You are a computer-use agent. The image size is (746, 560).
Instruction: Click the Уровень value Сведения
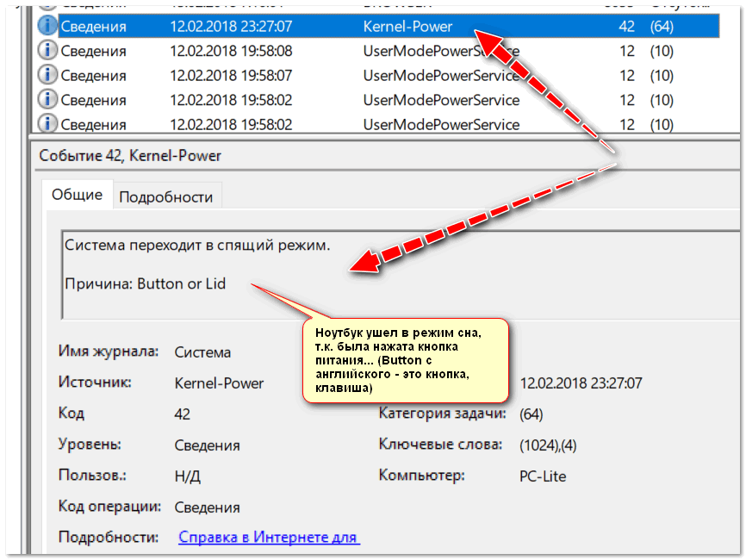tap(207, 445)
